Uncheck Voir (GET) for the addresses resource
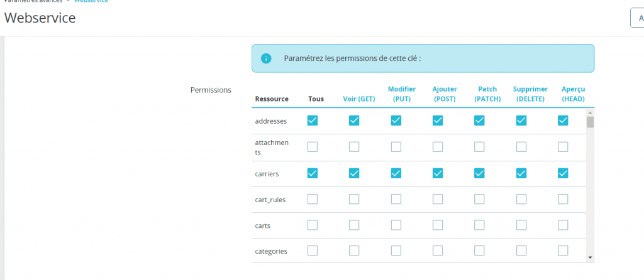Image resolution: width=644 pixels, height=280 pixels. [354, 121]
